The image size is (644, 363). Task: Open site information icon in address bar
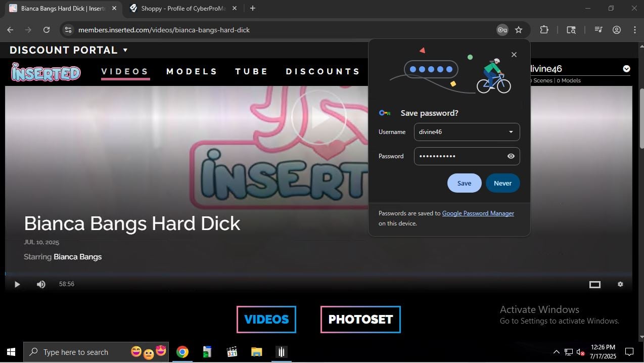pos(68,30)
